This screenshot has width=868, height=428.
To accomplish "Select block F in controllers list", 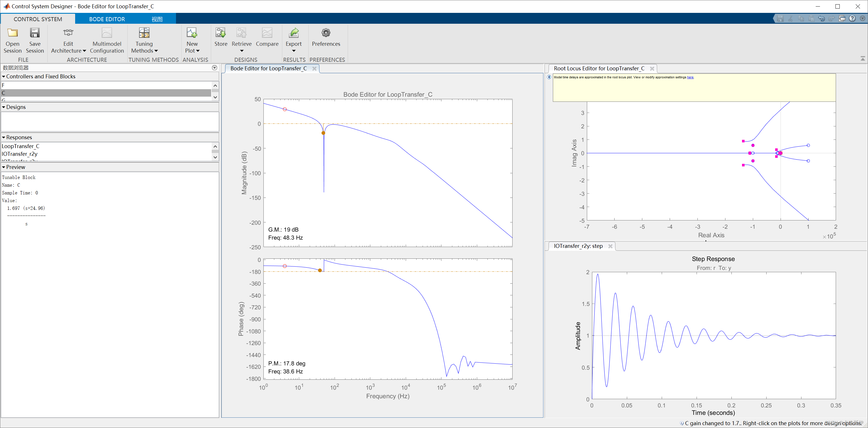I will click(3, 85).
